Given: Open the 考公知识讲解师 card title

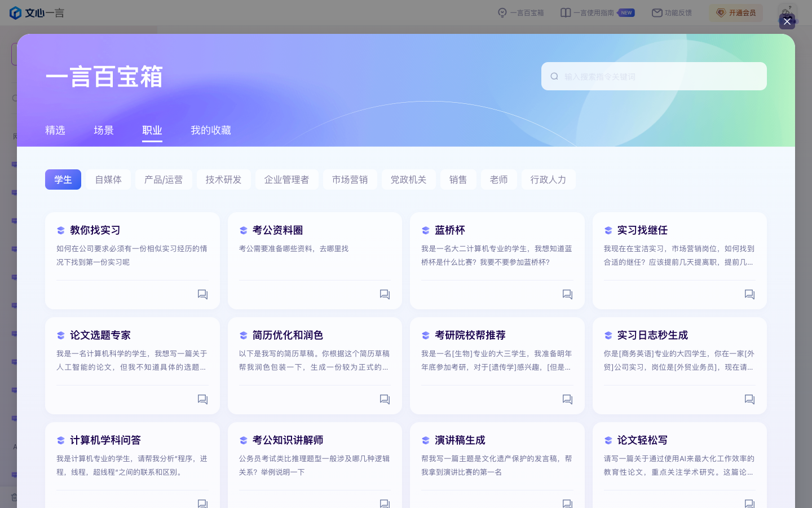Looking at the screenshot, I should pyautogui.click(x=288, y=440).
